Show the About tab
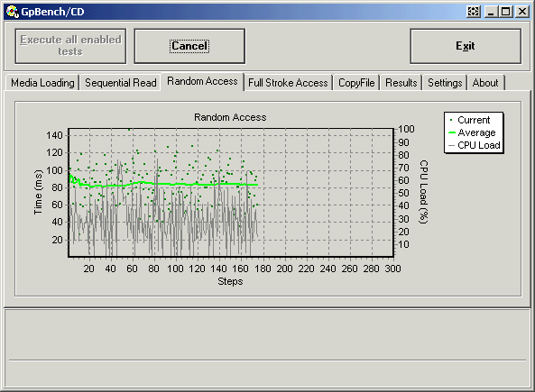The width and height of the screenshot is (535, 392). click(x=485, y=83)
